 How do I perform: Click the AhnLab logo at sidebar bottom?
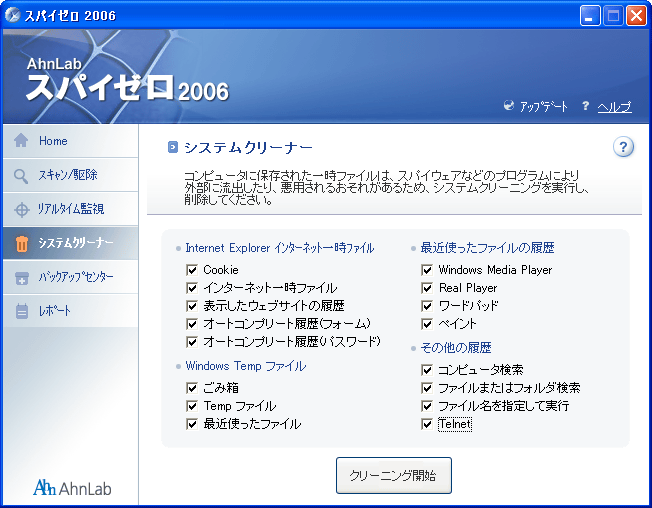click(72, 488)
